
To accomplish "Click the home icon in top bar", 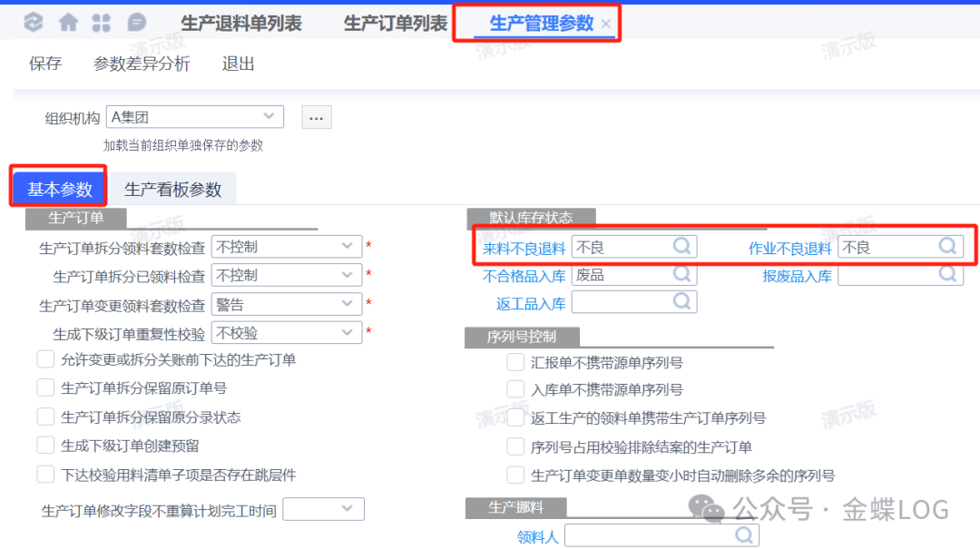I will coord(68,23).
